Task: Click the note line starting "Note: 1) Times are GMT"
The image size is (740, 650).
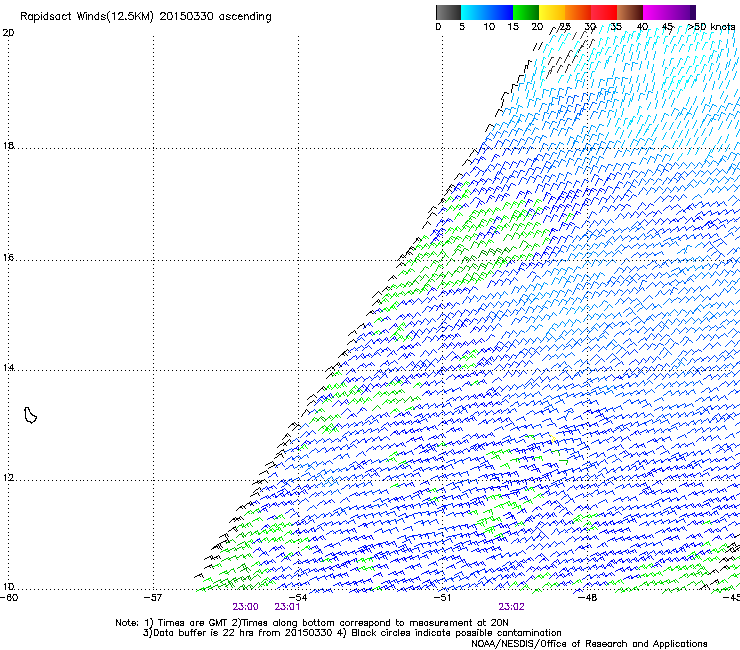Action: click(x=311, y=623)
